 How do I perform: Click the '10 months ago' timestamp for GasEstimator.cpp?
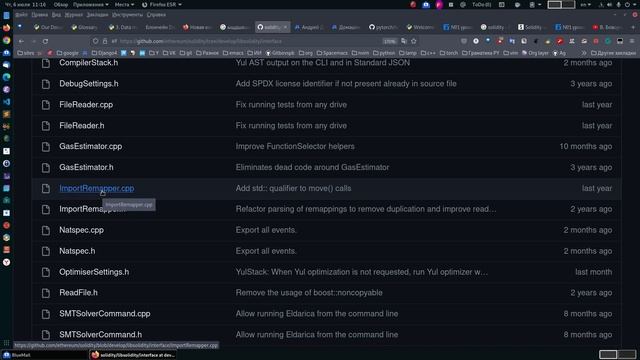coord(585,147)
